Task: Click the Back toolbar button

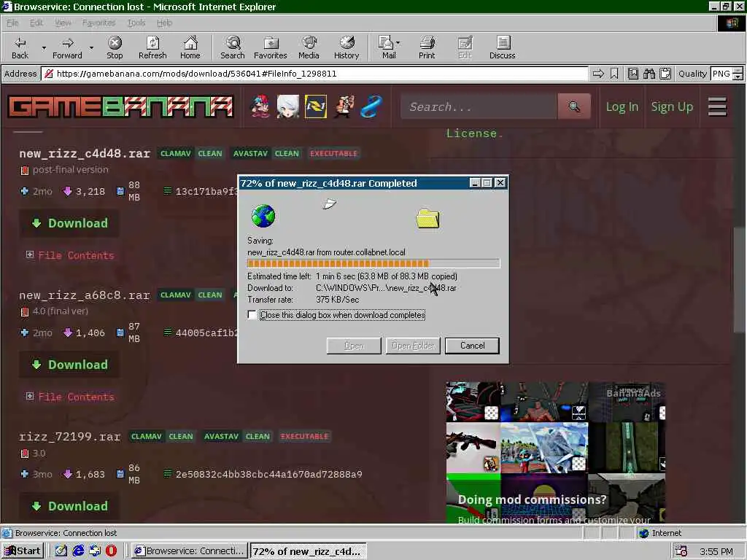Action: pos(20,47)
